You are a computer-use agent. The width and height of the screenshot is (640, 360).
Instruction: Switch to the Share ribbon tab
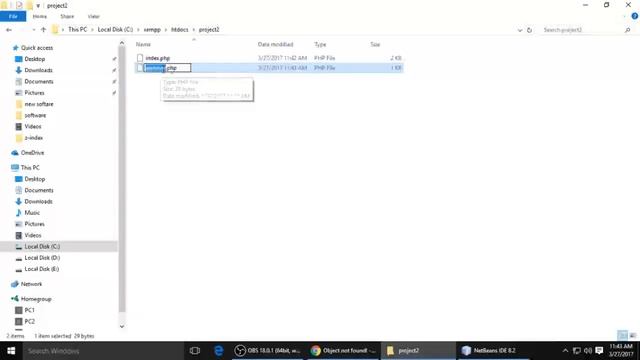pos(67,16)
